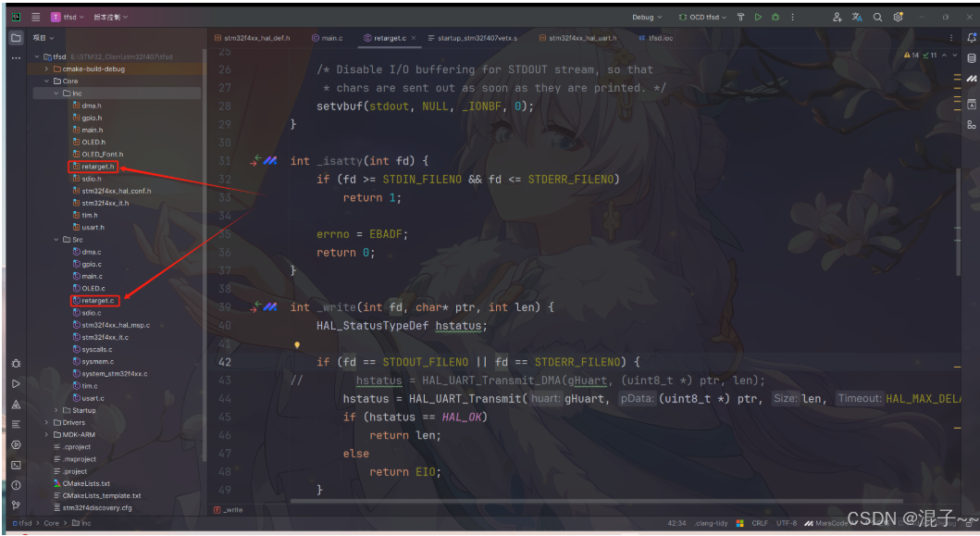Open more run actions menu in toolbar
This screenshot has height=536, width=980.
coord(792,17)
